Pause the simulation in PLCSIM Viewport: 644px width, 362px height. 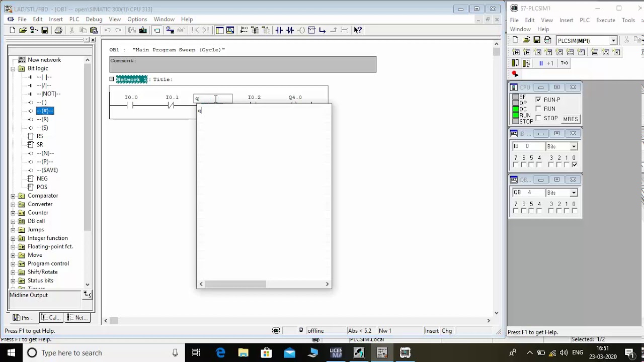541,63
